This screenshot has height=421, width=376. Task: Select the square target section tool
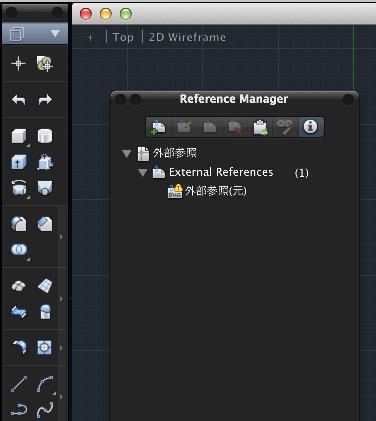(x=44, y=348)
